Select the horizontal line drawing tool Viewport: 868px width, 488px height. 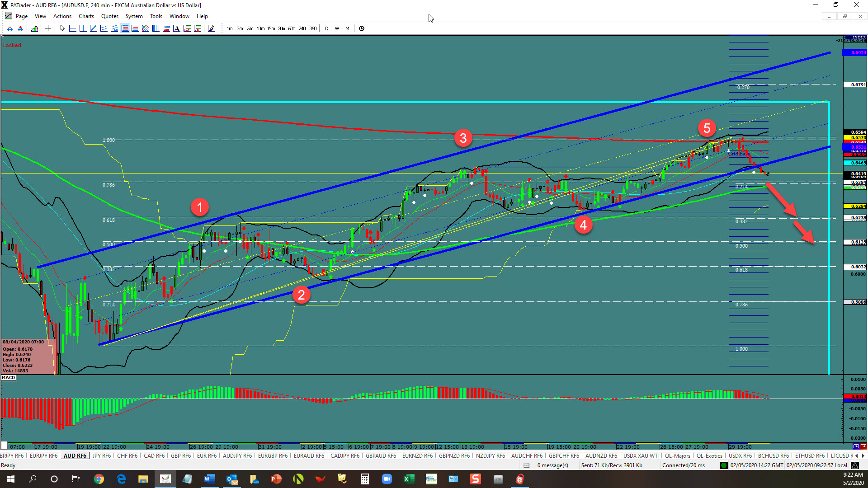click(73, 28)
